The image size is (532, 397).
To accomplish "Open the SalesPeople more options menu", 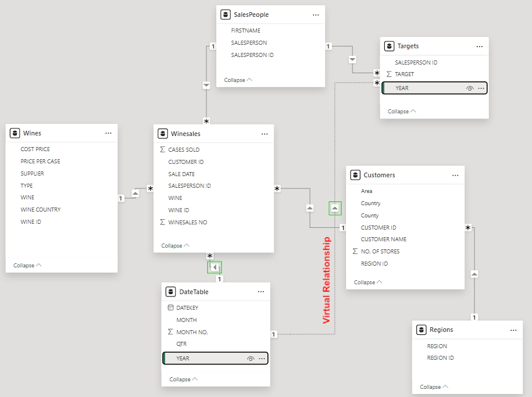I will tap(316, 15).
